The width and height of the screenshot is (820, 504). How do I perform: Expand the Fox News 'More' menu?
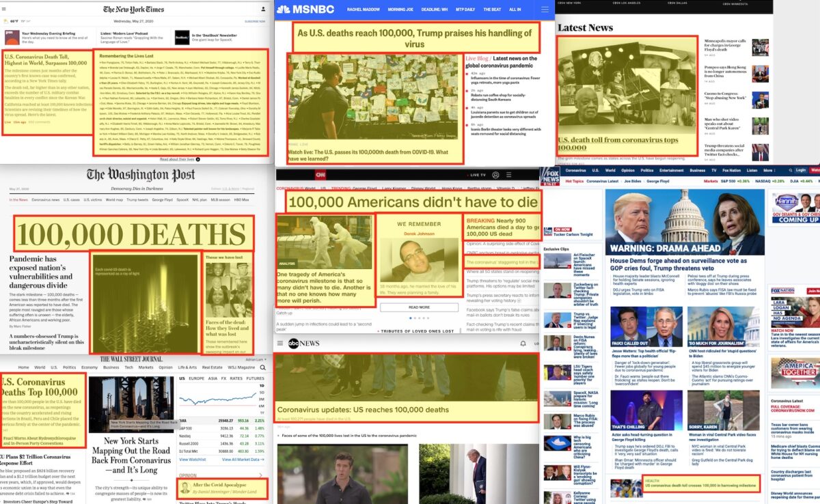coord(769,169)
